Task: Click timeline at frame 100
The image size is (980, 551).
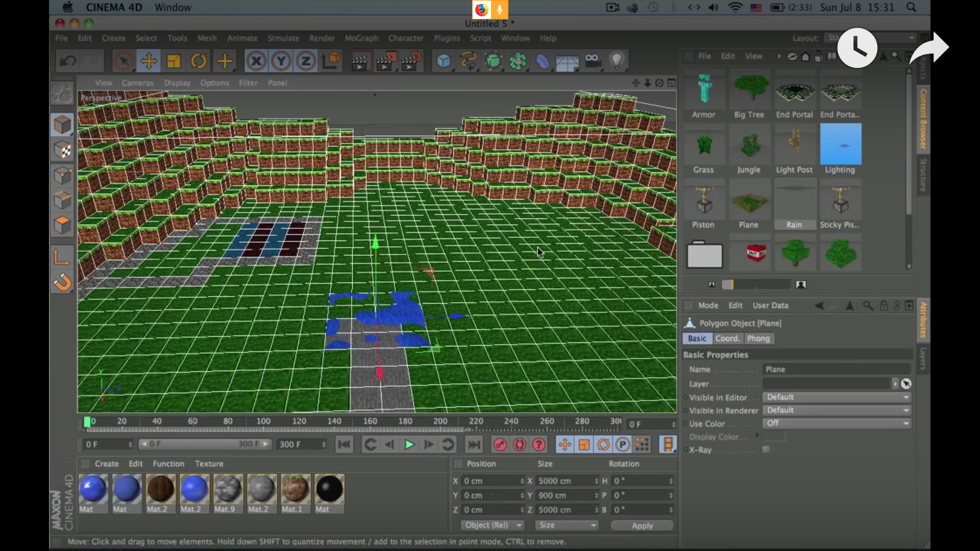Action: tap(263, 421)
